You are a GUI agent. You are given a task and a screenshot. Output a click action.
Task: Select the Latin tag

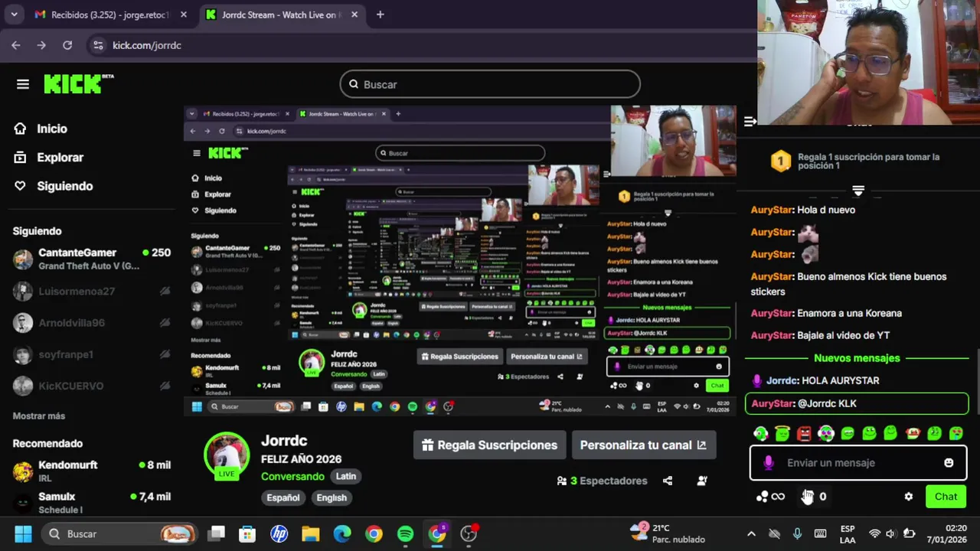click(x=345, y=476)
